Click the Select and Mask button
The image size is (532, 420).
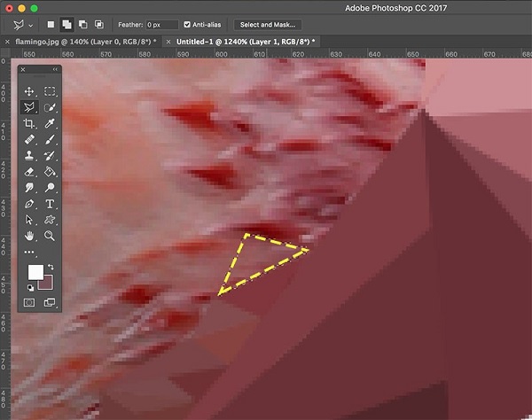coord(268,25)
